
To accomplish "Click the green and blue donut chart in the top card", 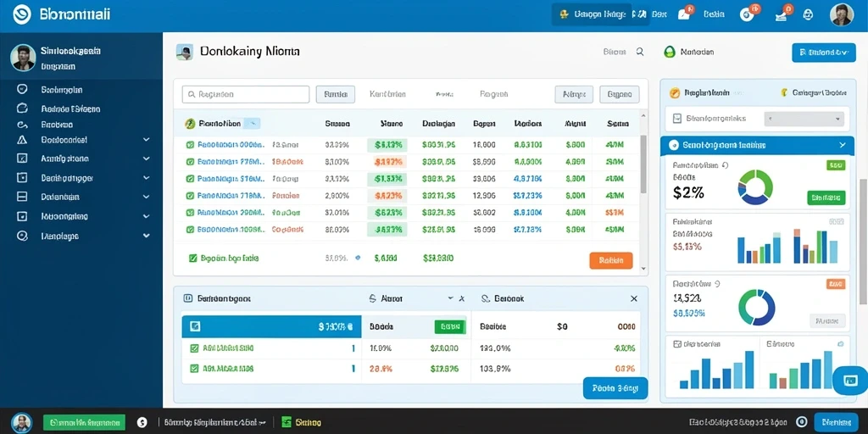I will (755, 187).
